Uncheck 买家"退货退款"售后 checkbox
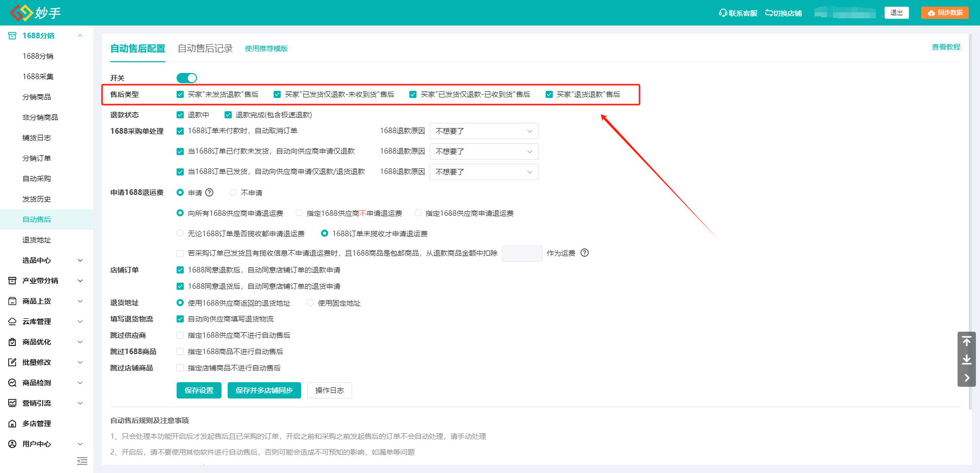This screenshot has height=473, width=980. [549, 94]
